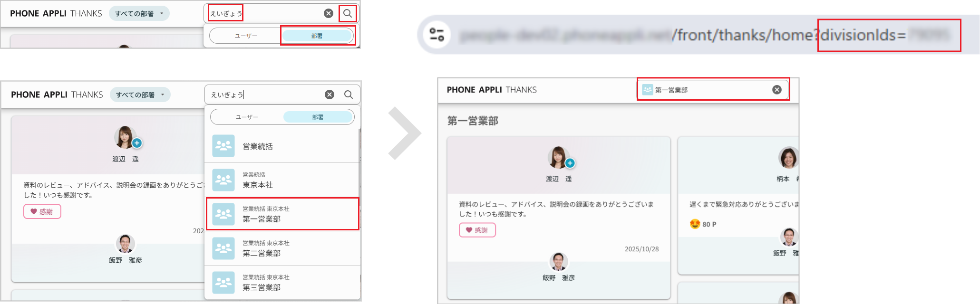This screenshot has height=304, width=980.
Task: Choose 第一営業部 from department results
Action: pyautogui.click(x=282, y=214)
